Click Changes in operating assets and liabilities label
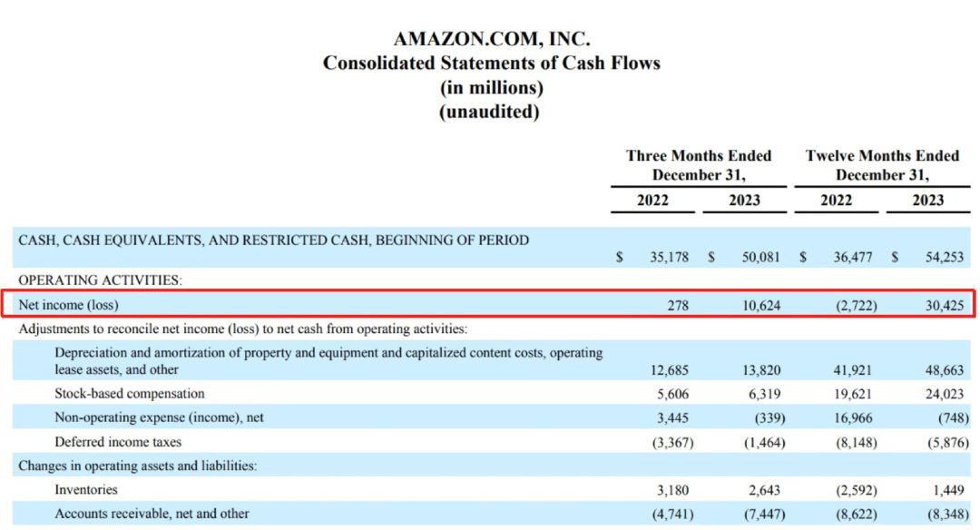Image resolution: width=980 pixels, height=530 pixels. tap(138, 466)
